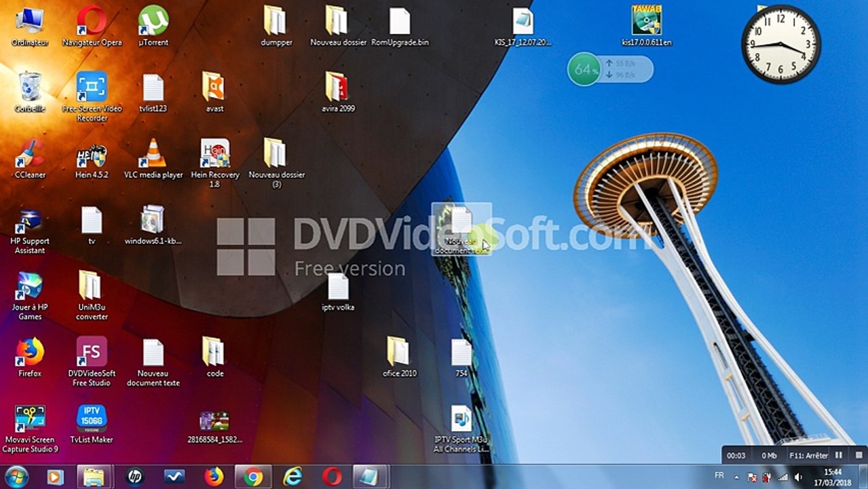868x489 pixels.
Task: Click the network signal tray icon
Action: point(783,477)
